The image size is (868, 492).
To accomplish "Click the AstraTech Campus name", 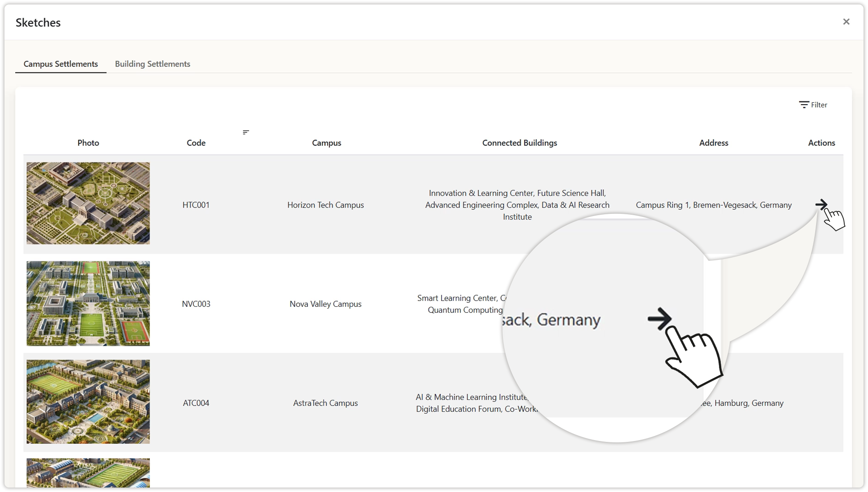I will (x=325, y=403).
